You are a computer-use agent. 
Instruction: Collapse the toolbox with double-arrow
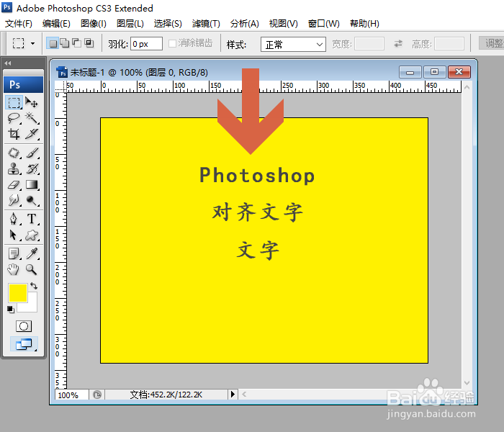coord(8,63)
